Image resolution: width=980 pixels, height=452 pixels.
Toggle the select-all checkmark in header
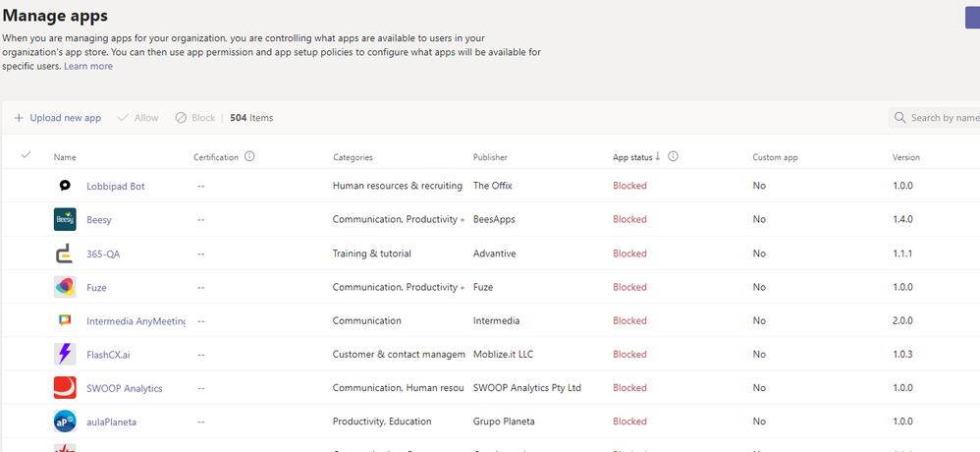(x=27, y=155)
